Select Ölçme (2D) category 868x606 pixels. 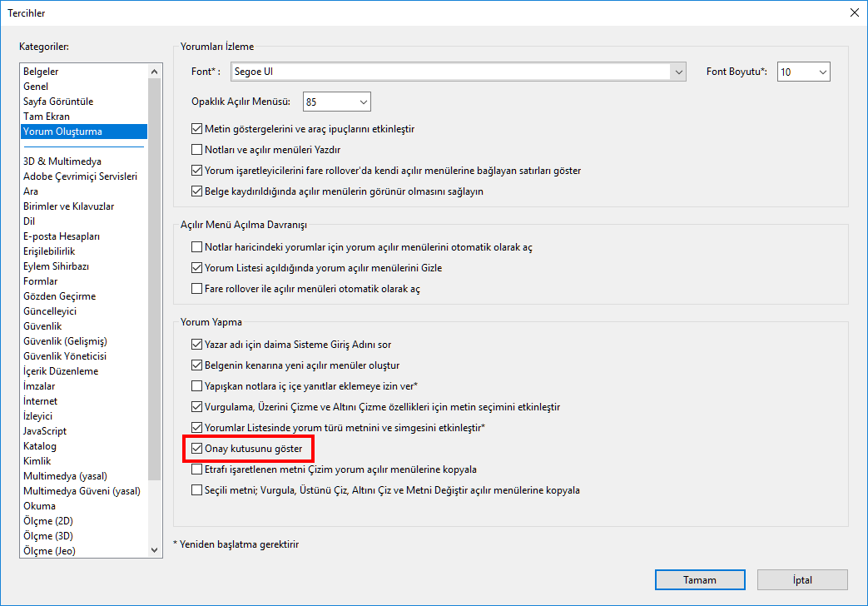pyautogui.click(x=84, y=520)
